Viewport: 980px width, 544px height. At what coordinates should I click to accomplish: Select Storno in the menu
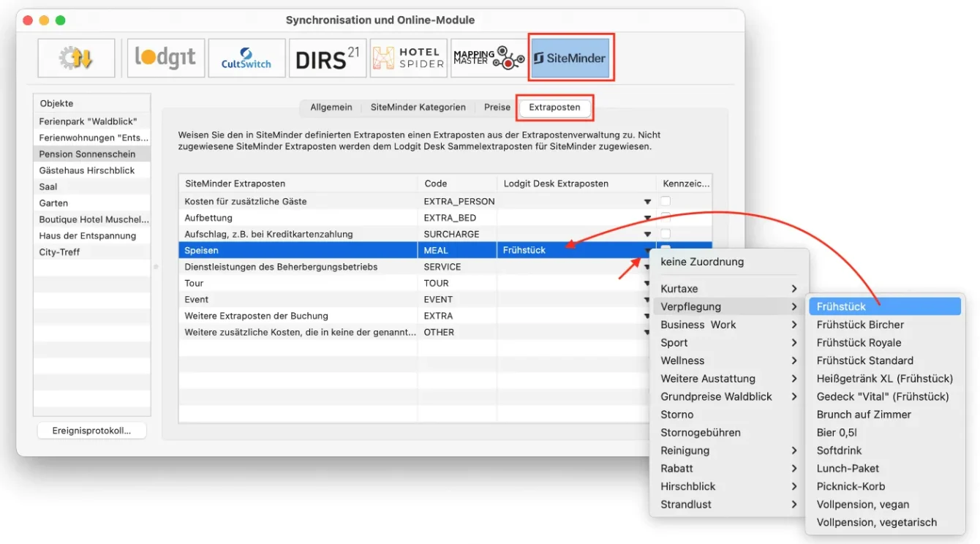tap(729, 415)
